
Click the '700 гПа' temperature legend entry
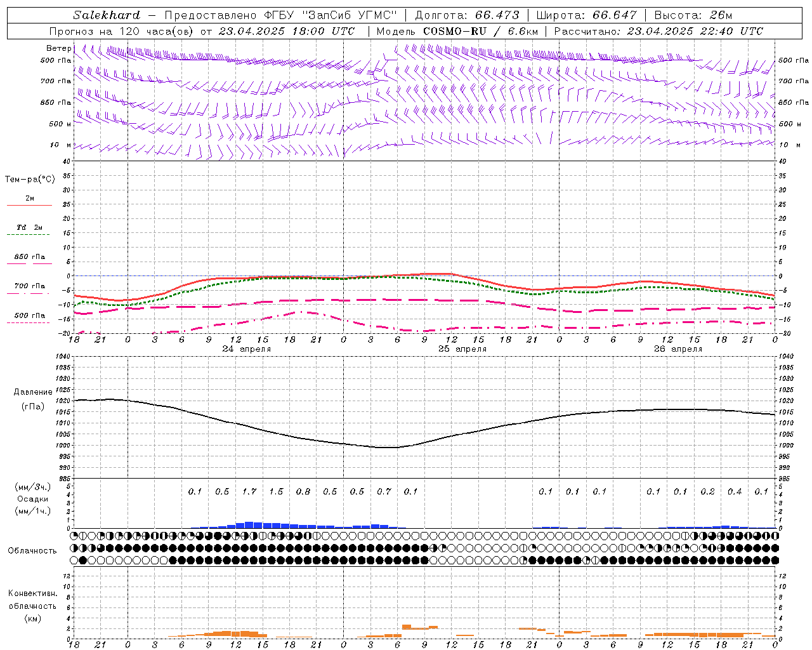tap(30, 286)
